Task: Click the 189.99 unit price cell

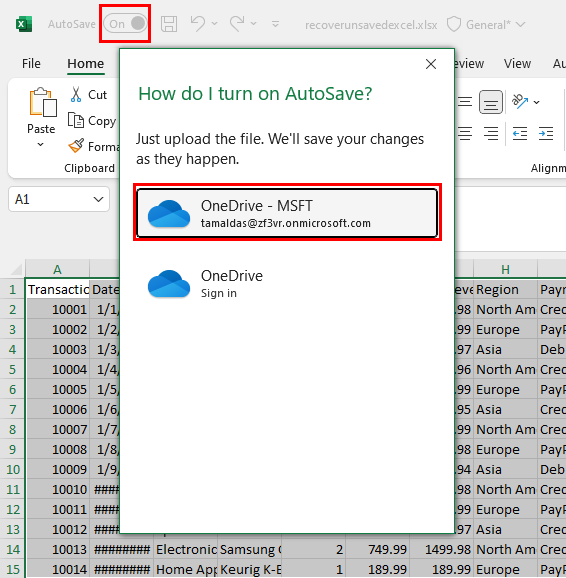Action: point(377,569)
